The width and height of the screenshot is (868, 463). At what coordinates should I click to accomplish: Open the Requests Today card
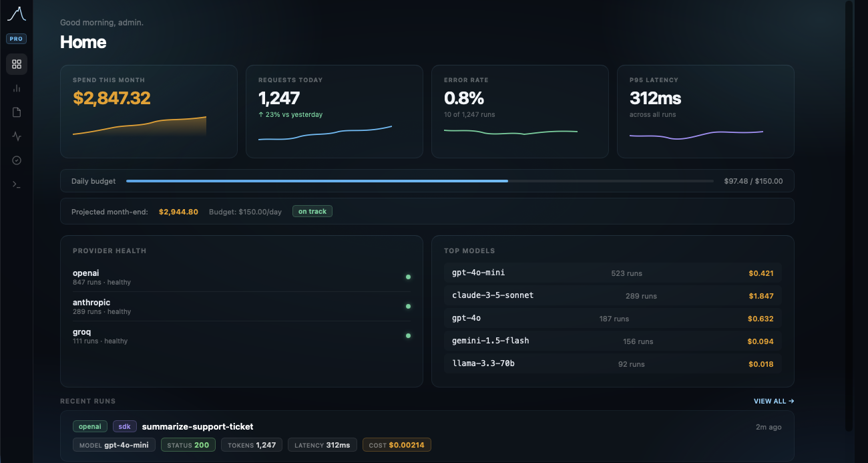point(335,112)
